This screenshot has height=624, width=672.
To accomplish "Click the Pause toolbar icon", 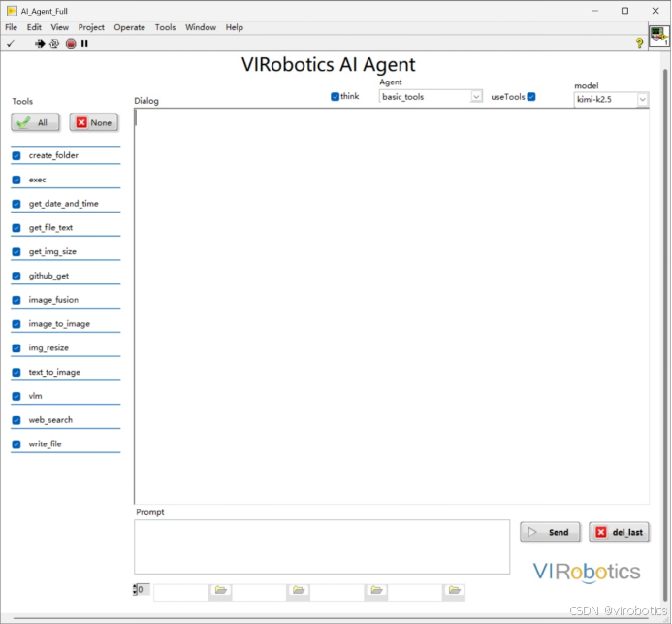I will pyautogui.click(x=84, y=44).
